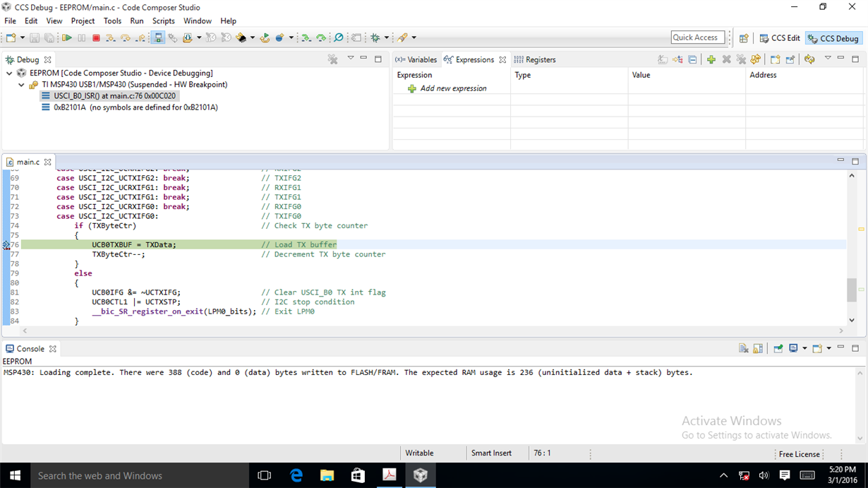Click the Resume (play) debug button
The image size is (868, 488).
point(66,37)
